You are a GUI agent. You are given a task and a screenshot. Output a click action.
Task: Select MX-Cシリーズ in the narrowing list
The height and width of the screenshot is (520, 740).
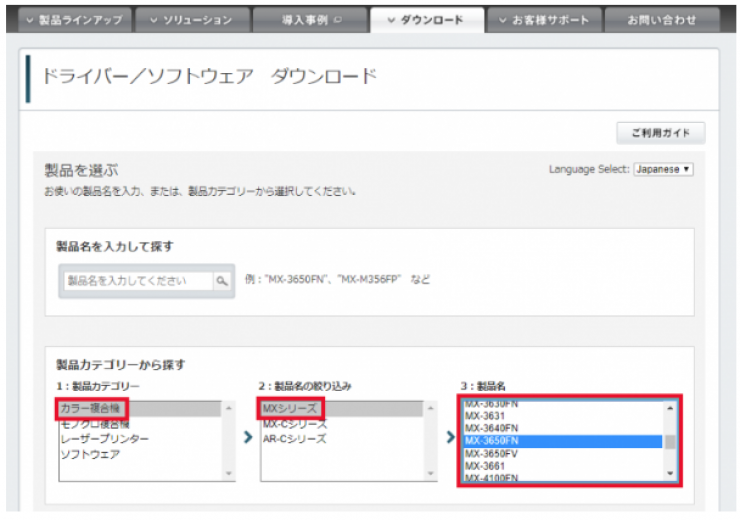click(342, 424)
